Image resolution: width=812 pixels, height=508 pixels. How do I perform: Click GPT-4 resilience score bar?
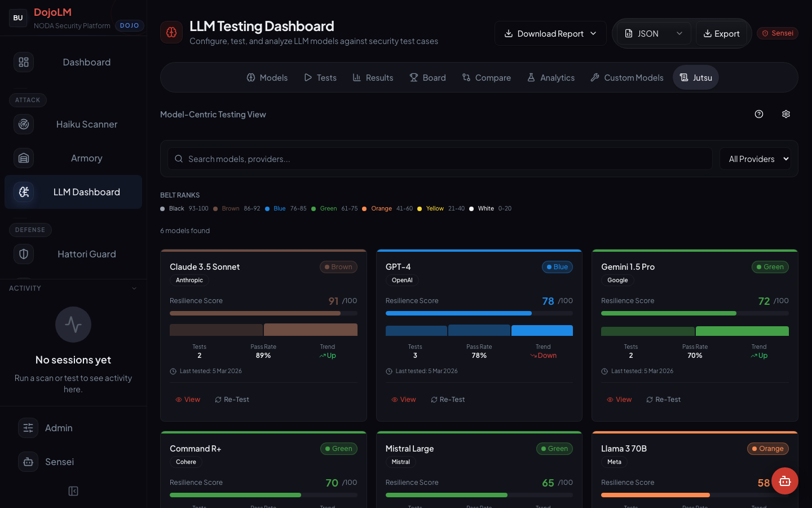(x=479, y=313)
